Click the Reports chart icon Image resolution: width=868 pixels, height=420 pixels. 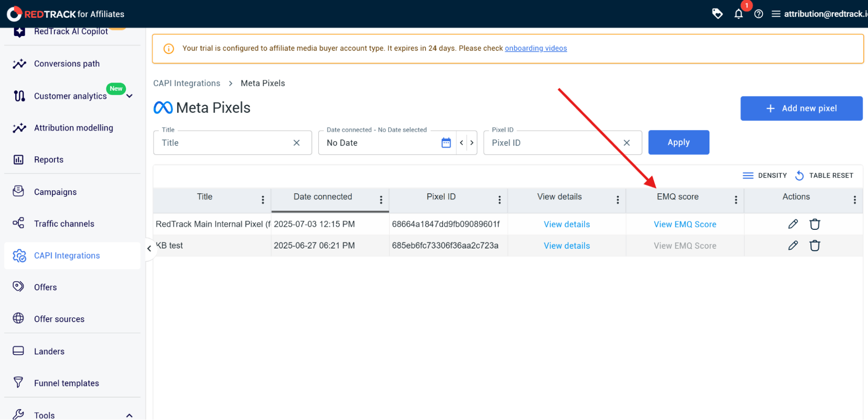click(x=19, y=160)
